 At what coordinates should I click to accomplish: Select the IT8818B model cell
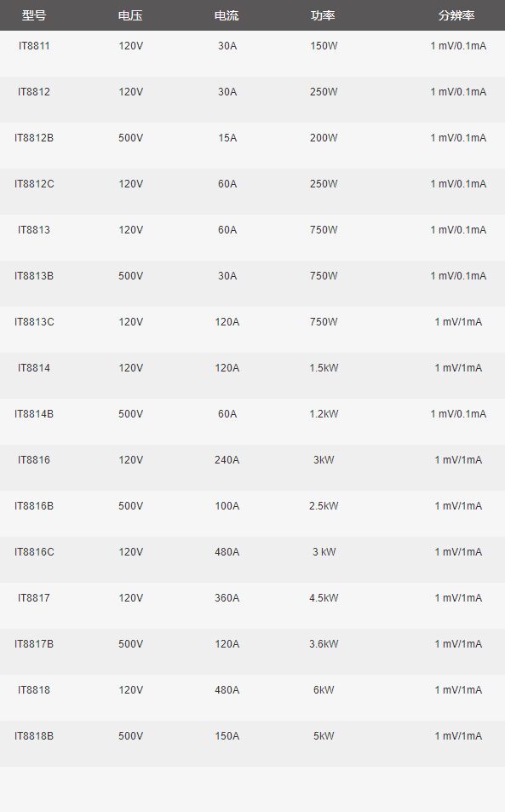pos(34,736)
